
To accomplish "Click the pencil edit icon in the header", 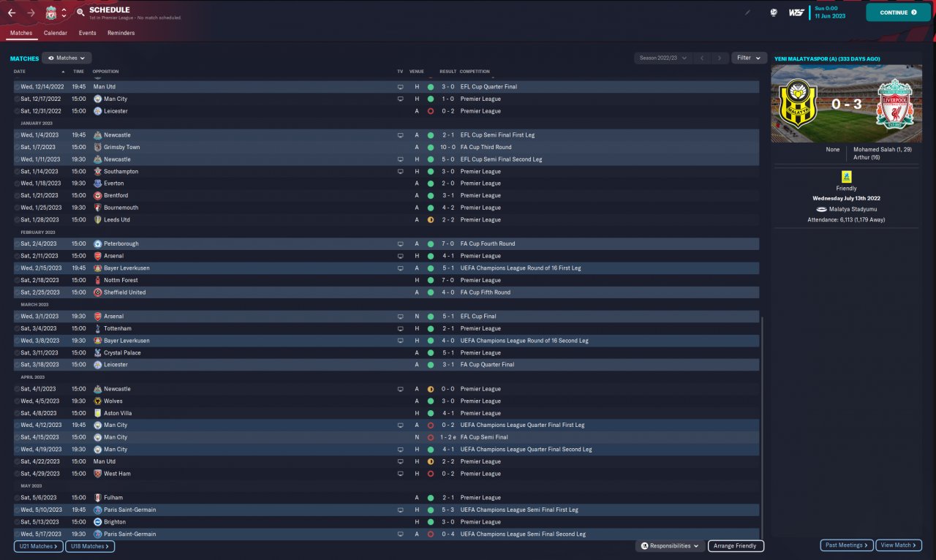I will point(747,12).
